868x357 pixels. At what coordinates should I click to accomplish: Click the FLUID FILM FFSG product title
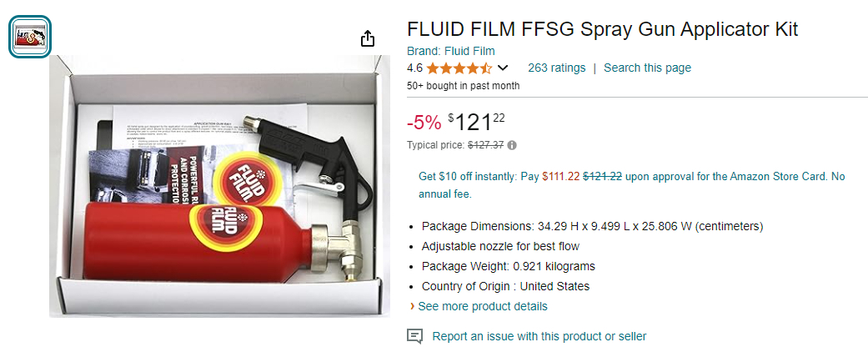[x=602, y=29]
